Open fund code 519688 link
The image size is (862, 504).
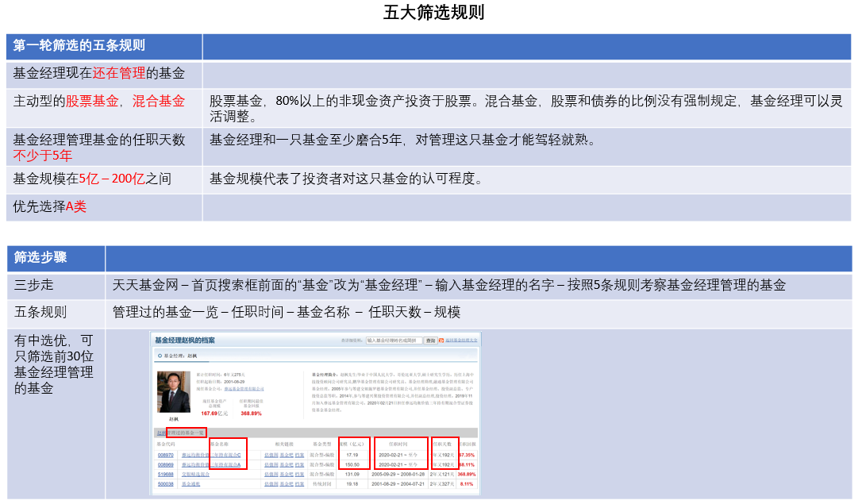(165, 474)
